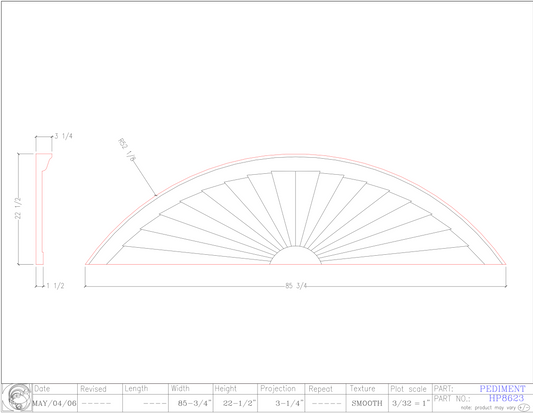Click the 'Width' column header
Viewport: 533px width, 413px height.
point(180,389)
